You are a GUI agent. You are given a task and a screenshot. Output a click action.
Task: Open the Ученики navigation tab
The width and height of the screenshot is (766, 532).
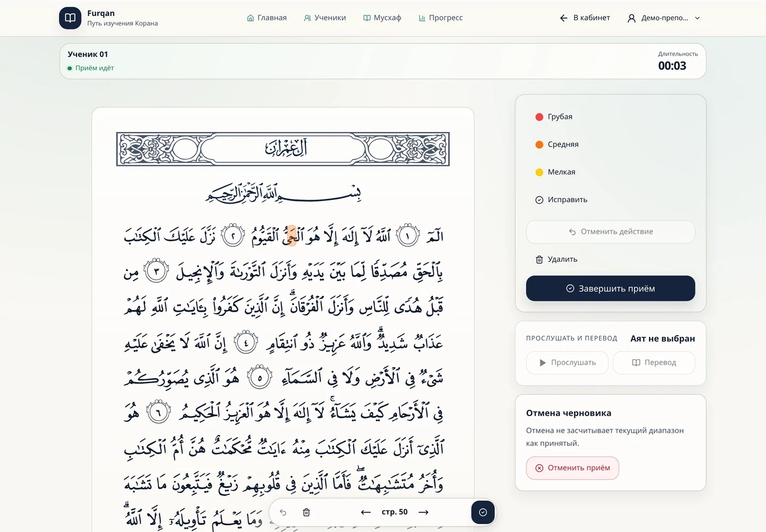(325, 18)
